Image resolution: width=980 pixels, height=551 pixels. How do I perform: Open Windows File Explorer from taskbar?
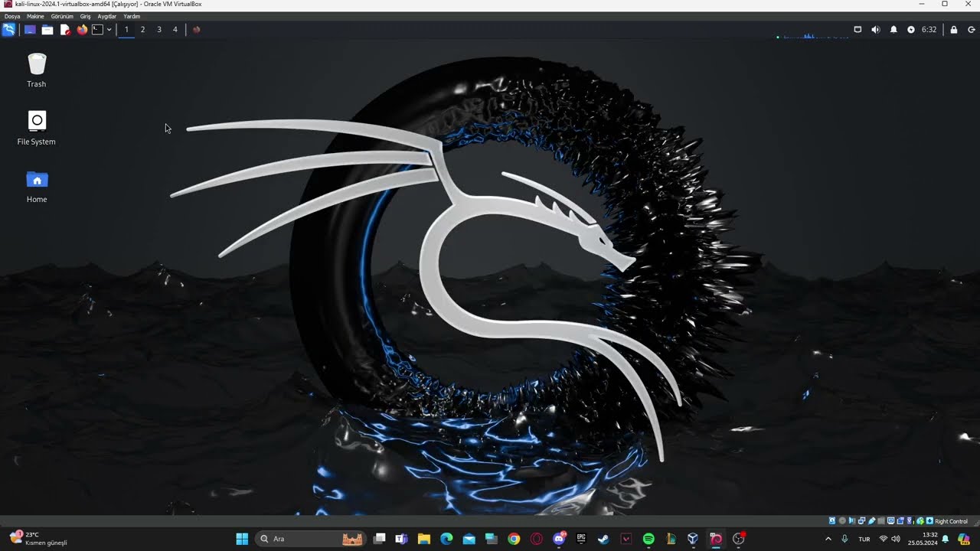coord(424,539)
